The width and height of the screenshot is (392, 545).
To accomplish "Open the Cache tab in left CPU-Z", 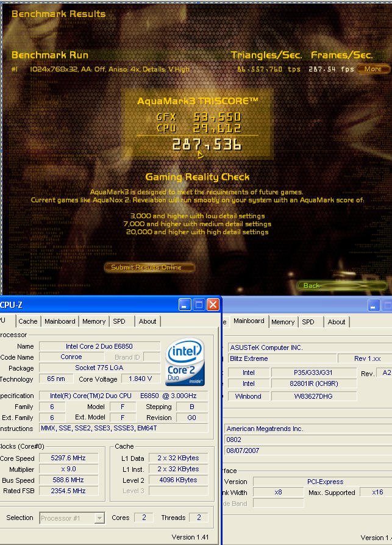I will (x=28, y=321).
